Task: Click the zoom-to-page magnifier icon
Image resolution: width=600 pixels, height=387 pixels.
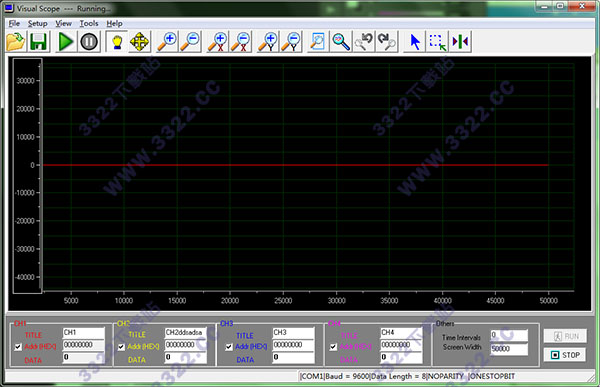Action: click(318, 41)
